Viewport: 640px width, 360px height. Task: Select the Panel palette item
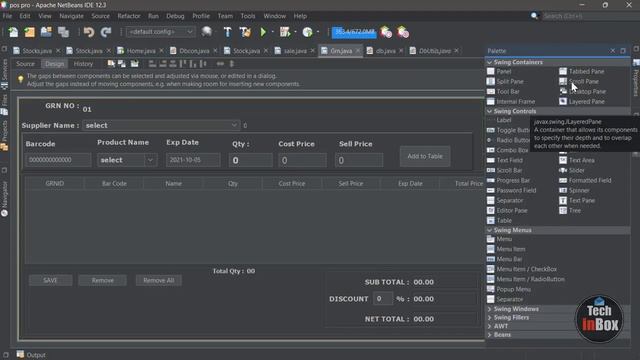[499, 71]
